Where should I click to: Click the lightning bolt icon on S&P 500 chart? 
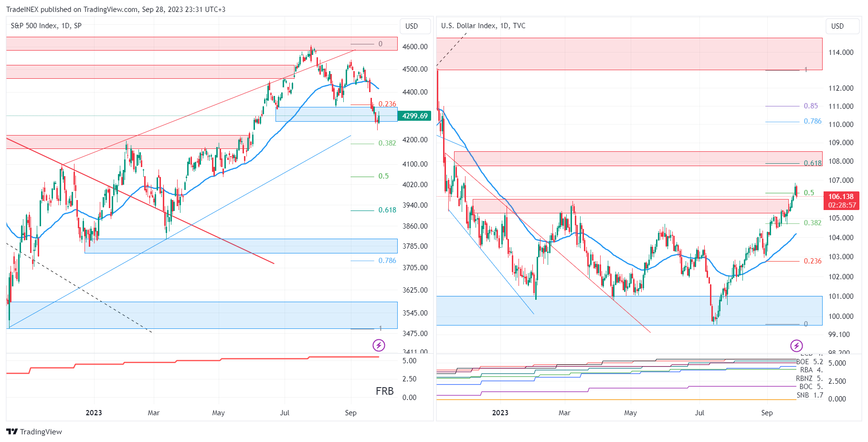point(379,345)
